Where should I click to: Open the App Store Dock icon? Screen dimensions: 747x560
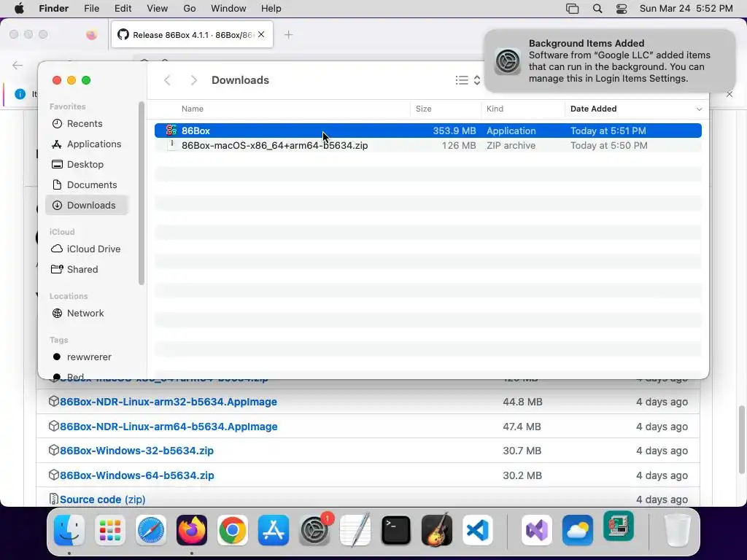click(274, 530)
